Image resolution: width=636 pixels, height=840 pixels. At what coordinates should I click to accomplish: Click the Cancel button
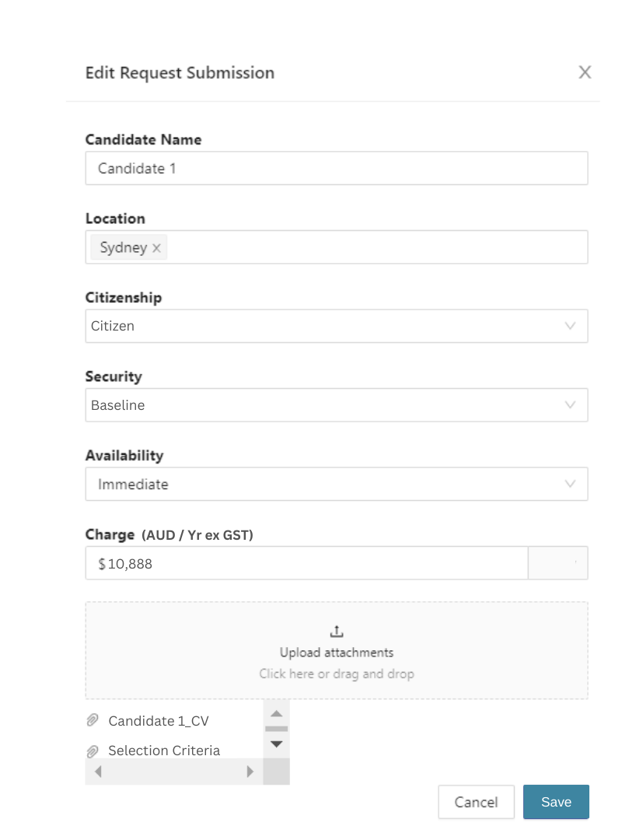[476, 802]
